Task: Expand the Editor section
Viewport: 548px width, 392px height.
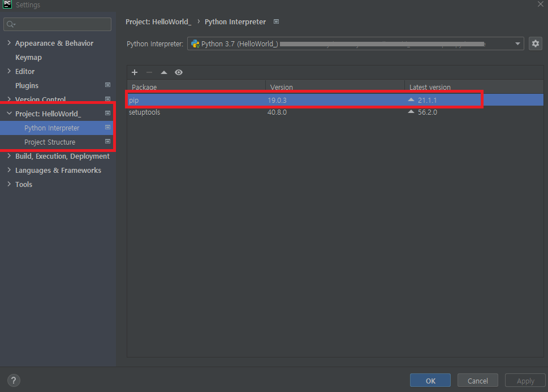Action: tap(9, 71)
